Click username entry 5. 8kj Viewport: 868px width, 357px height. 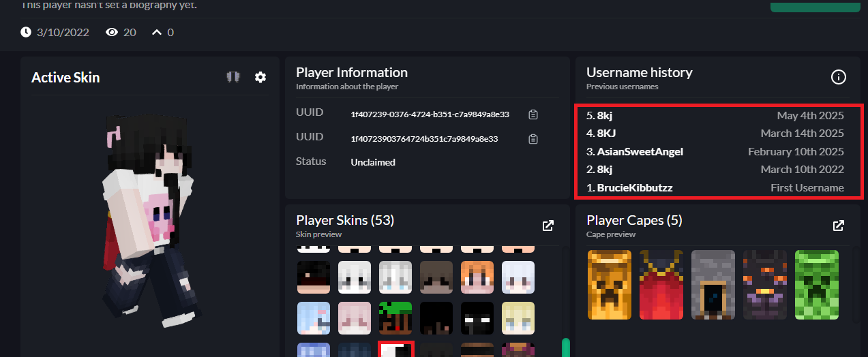tap(599, 115)
